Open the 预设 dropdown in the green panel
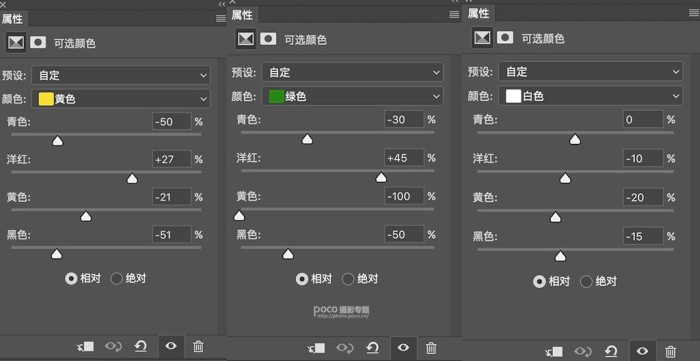This screenshot has height=361, width=700. (352, 72)
